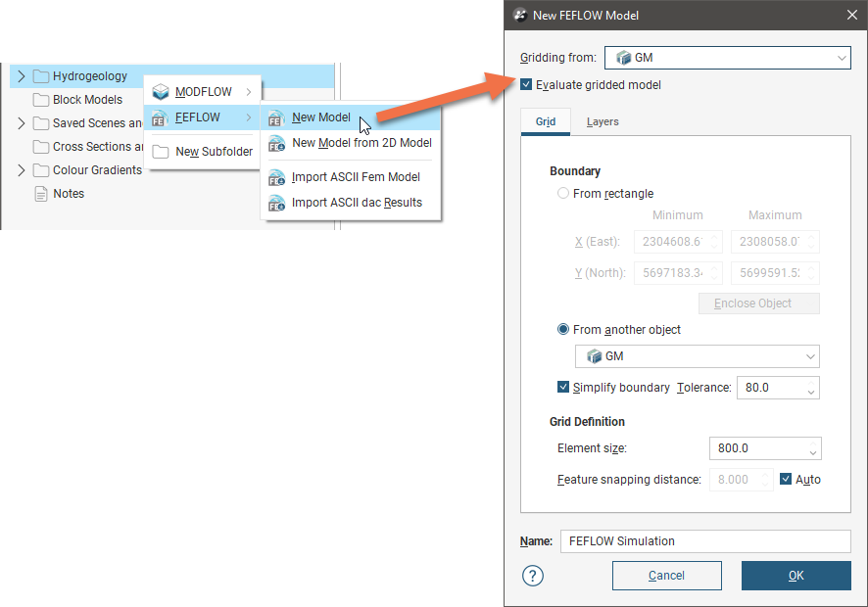Click the Notes document icon
The image size is (868, 607).
[x=40, y=194]
